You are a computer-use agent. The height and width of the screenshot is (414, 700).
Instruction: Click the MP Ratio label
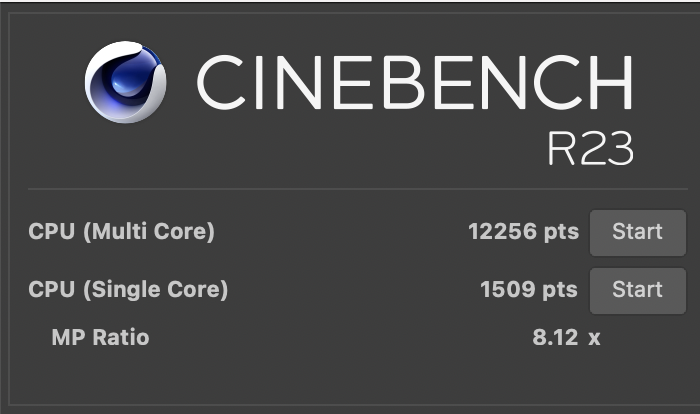coord(100,337)
